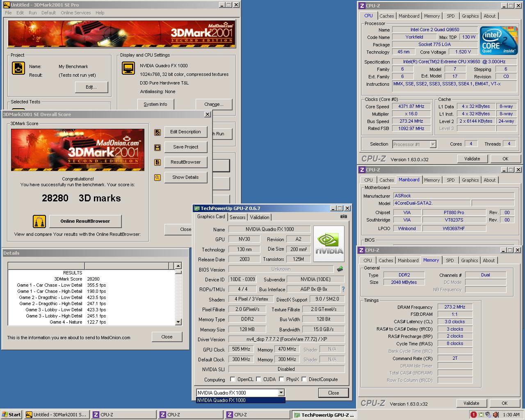This screenshot has width=525, height=420.
Task: Click Save Project button
Action: tap(185, 147)
